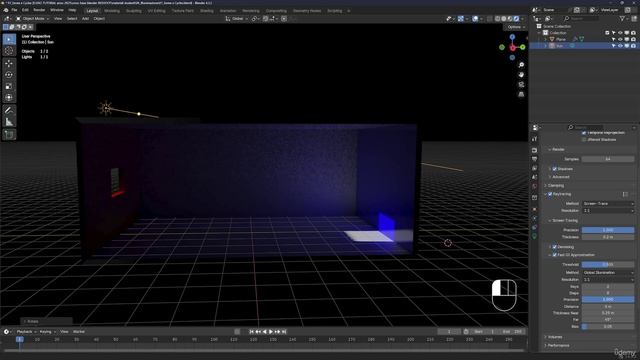Select the Cursor tool in toolbar

click(9, 51)
